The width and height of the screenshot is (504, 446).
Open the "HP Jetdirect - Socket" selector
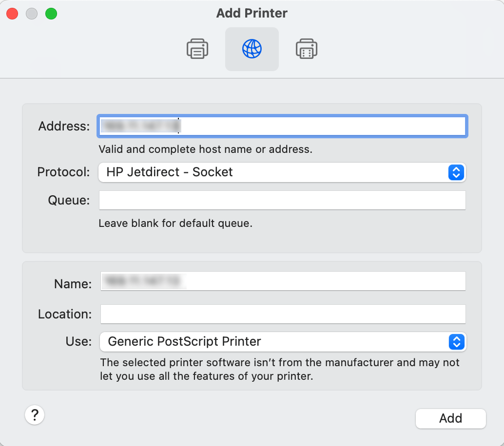point(283,172)
